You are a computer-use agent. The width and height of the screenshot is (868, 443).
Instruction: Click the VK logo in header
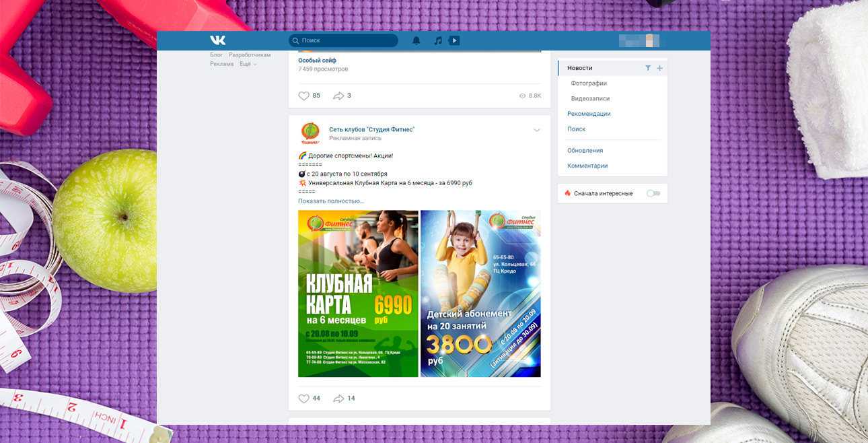coord(217,40)
